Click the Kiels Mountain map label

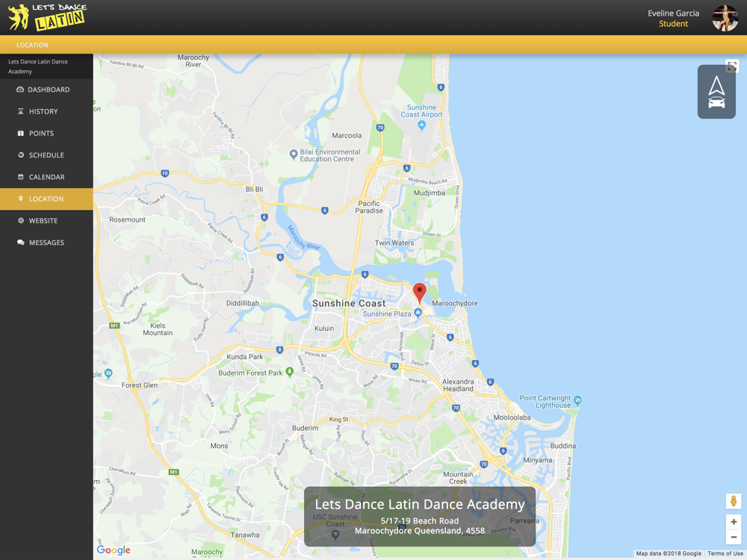pyautogui.click(x=158, y=329)
